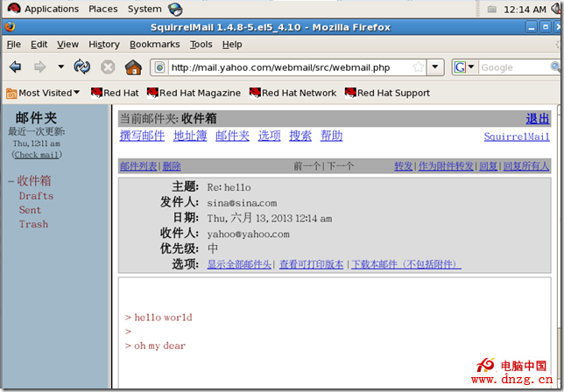Viewport: 564px width, 392px height.
Task: Click the search magnifier icon
Action: [555, 66]
